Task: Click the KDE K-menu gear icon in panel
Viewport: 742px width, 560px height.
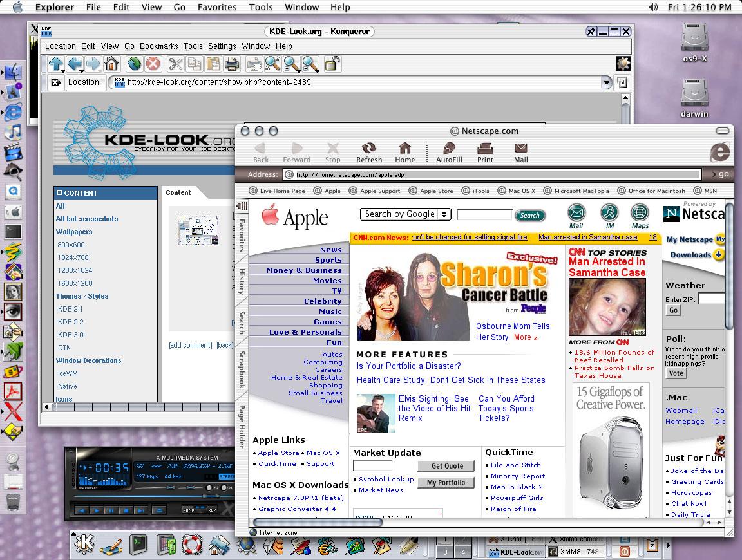Action: point(84,545)
